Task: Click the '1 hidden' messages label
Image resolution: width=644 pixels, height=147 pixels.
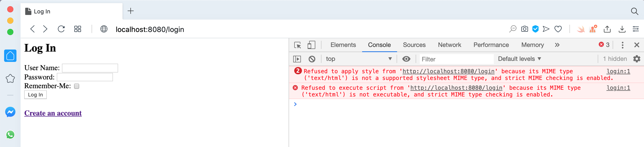Action: [x=615, y=59]
